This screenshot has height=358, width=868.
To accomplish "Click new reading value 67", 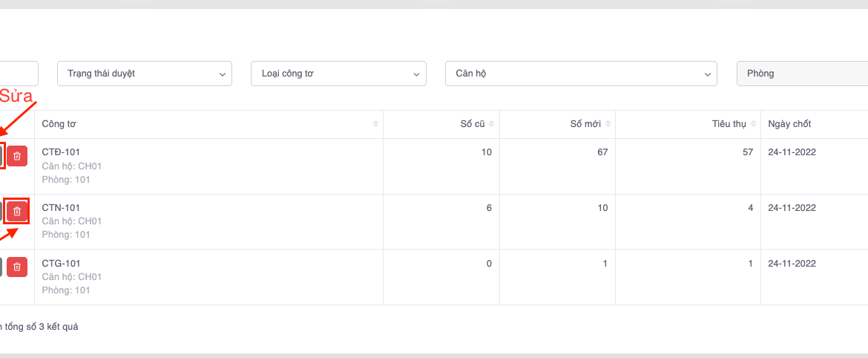I will [602, 152].
